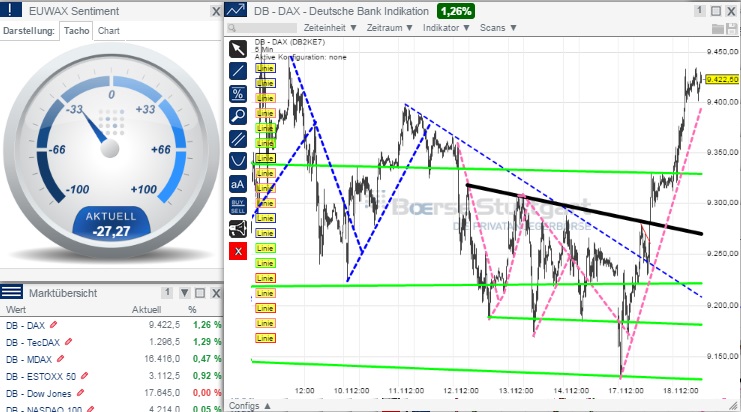The height and width of the screenshot is (412, 741).
Task: Open the Zeitraum dropdown
Action: click(390, 28)
